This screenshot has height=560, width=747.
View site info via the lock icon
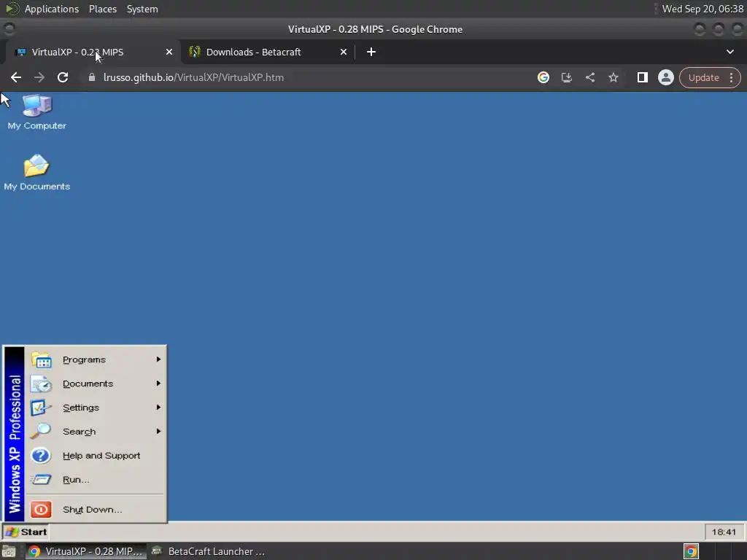pyautogui.click(x=92, y=77)
